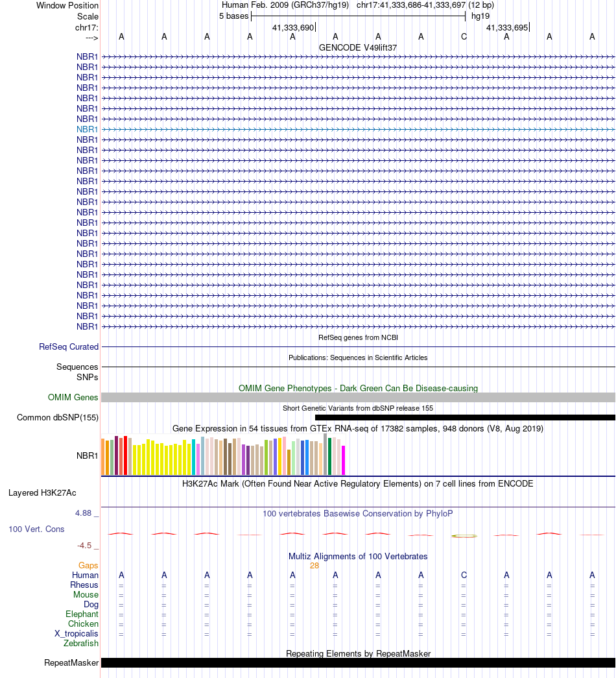Click the Layered H3K27Ac track label
The height and width of the screenshot is (678, 616).
click(x=42, y=493)
